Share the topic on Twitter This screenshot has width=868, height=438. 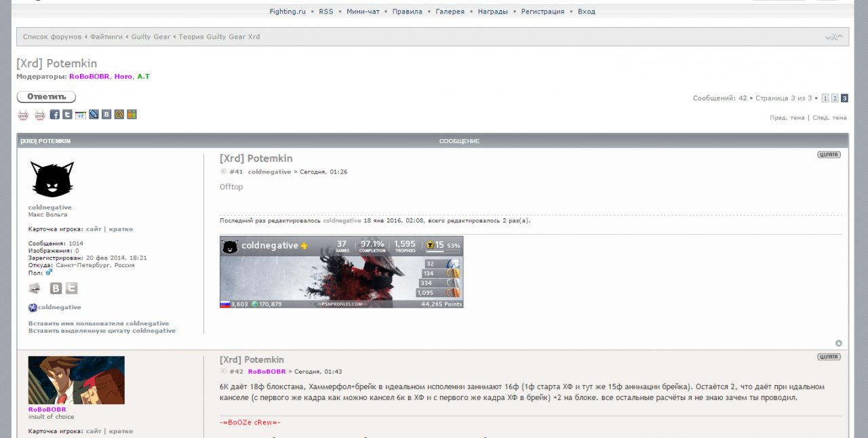click(67, 115)
